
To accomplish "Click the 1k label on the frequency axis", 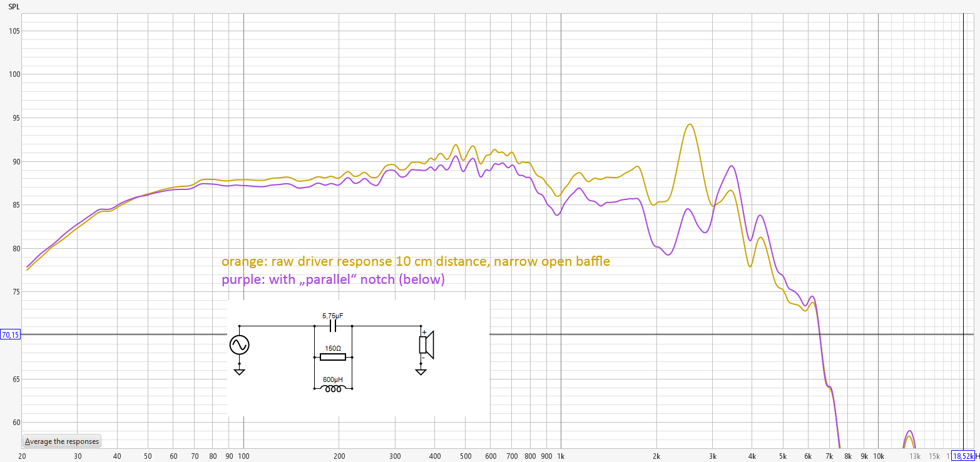I will (x=561, y=456).
